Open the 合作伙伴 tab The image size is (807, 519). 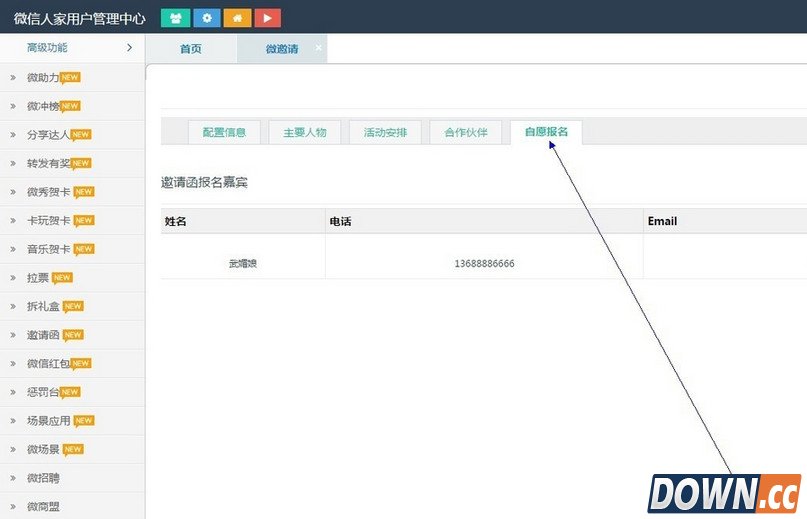point(466,132)
